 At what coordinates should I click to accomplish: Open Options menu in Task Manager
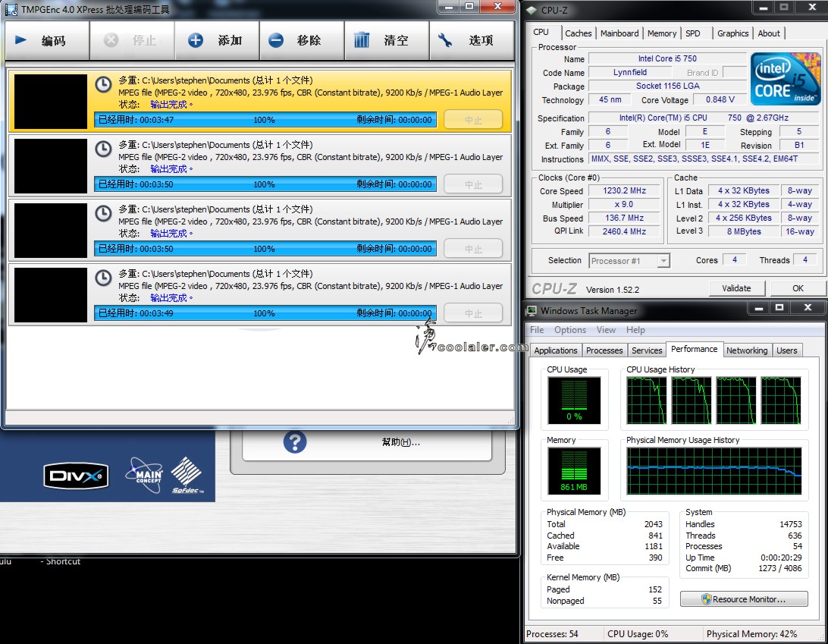[569, 330]
